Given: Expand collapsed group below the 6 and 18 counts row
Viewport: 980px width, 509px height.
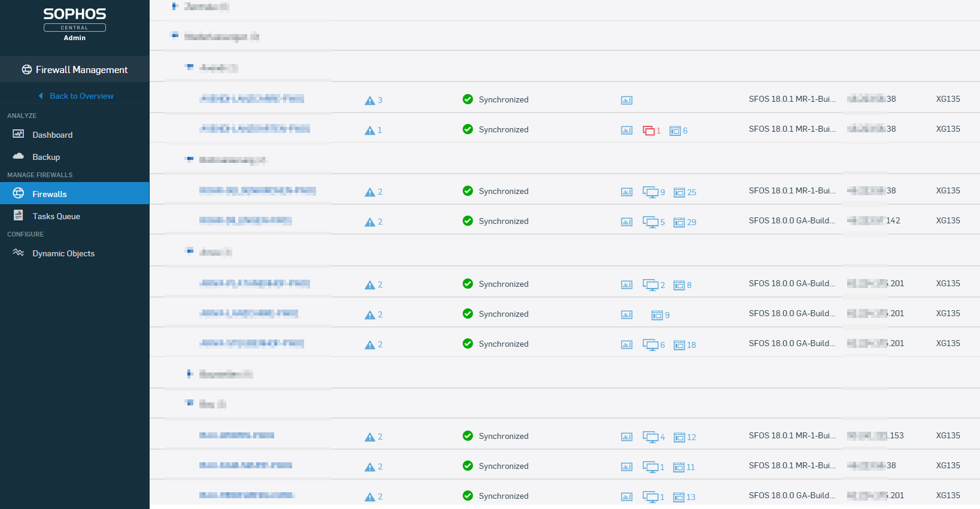Looking at the screenshot, I should pyautogui.click(x=190, y=374).
